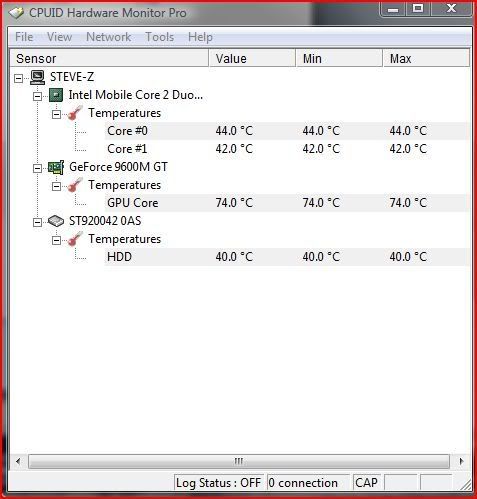
Task: Click the ST920042 0AS hard drive icon
Action: (56, 221)
